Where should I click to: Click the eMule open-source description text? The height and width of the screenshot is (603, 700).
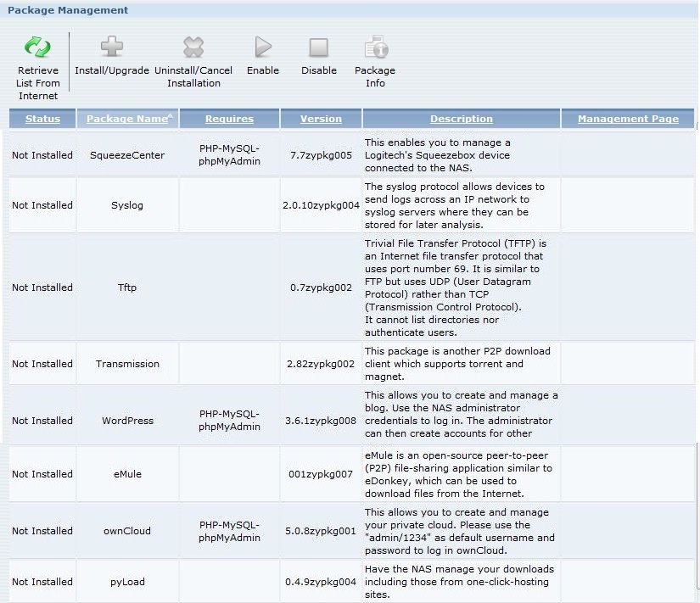tap(458, 474)
